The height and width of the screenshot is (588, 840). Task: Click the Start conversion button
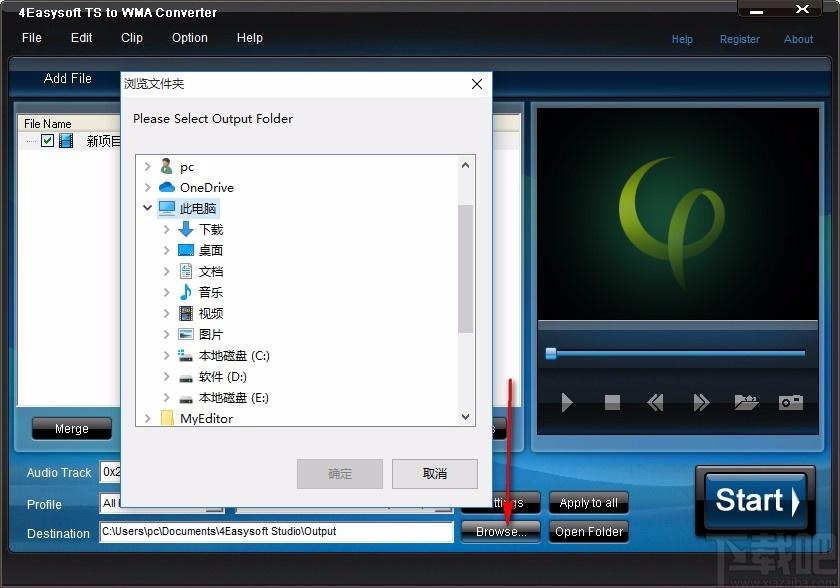(755, 500)
